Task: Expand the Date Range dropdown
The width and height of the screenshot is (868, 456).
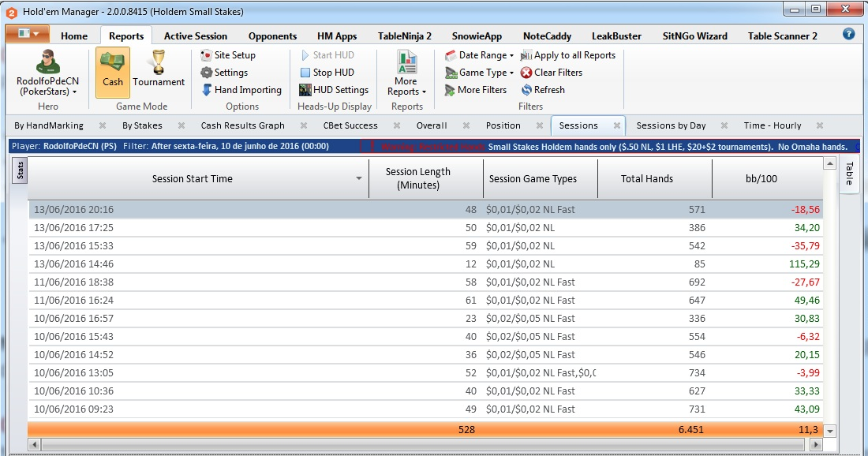Action: [x=480, y=54]
